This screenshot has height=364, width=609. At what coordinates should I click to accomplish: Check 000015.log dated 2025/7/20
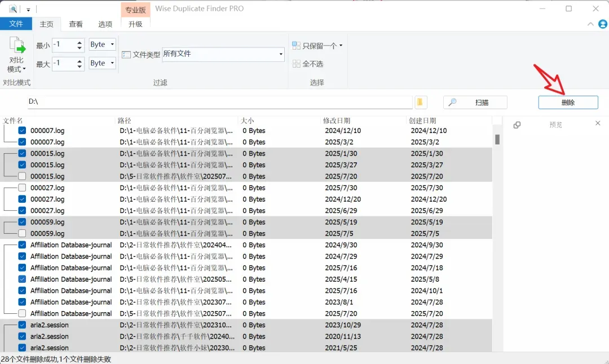pyautogui.click(x=22, y=176)
